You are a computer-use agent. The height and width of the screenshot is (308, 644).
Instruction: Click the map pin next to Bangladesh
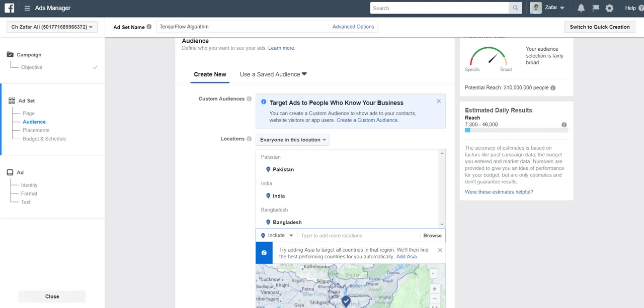click(268, 222)
